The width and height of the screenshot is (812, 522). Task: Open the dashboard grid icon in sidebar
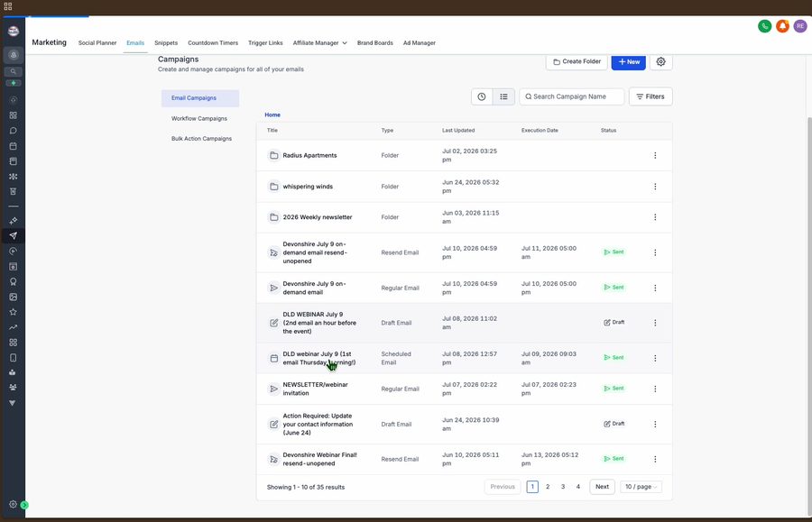click(13, 115)
